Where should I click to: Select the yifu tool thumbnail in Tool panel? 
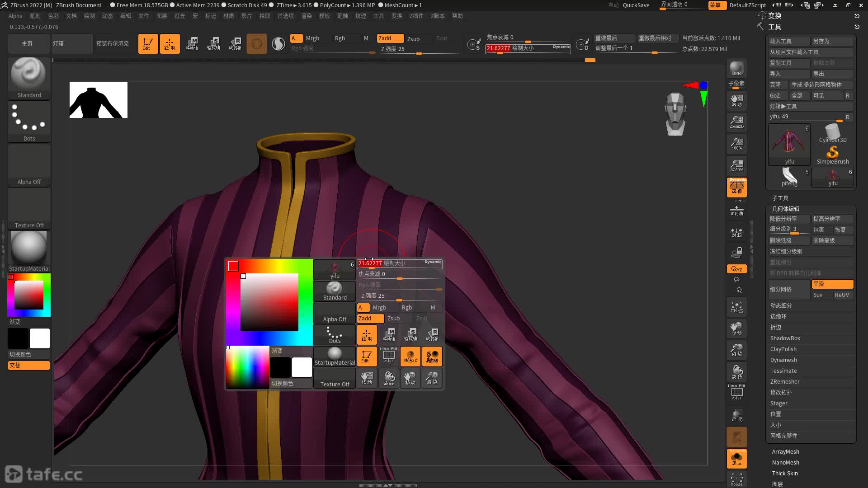coord(789,145)
